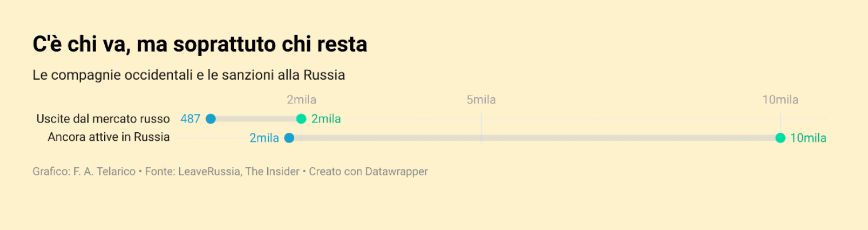Select the blue 487 value label
The image size is (868, 230).
(191, 119)
